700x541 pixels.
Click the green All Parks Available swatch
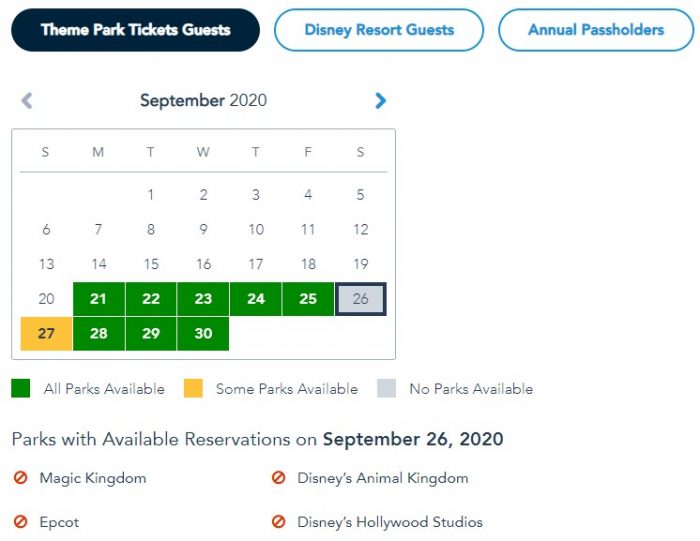pos(21,389)
